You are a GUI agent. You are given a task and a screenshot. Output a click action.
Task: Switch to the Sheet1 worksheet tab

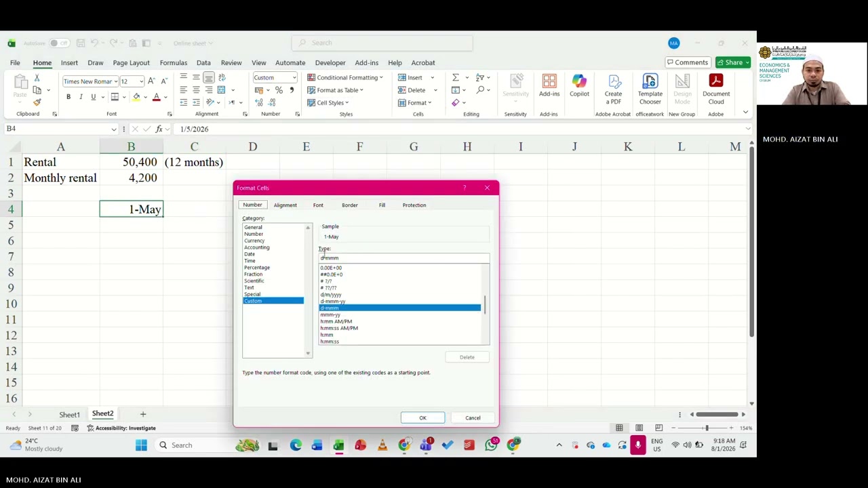69,414
